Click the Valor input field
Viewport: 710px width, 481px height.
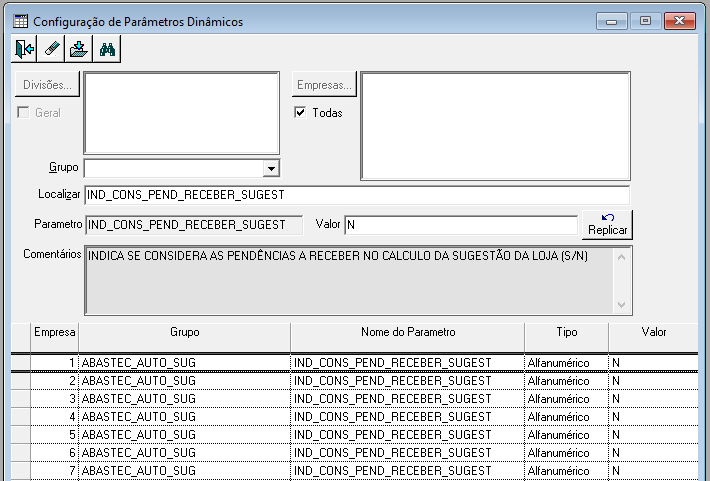pos(461,225)
